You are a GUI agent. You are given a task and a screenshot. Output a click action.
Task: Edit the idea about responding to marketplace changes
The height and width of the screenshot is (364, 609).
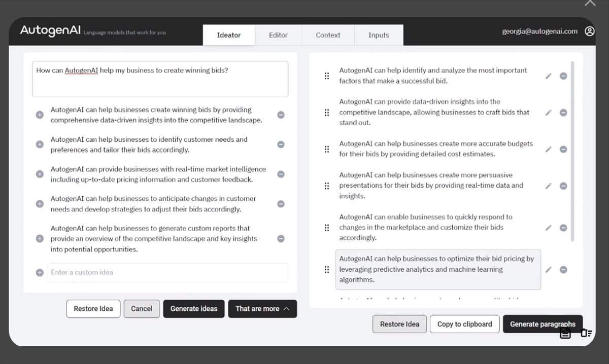click(548, 228)
